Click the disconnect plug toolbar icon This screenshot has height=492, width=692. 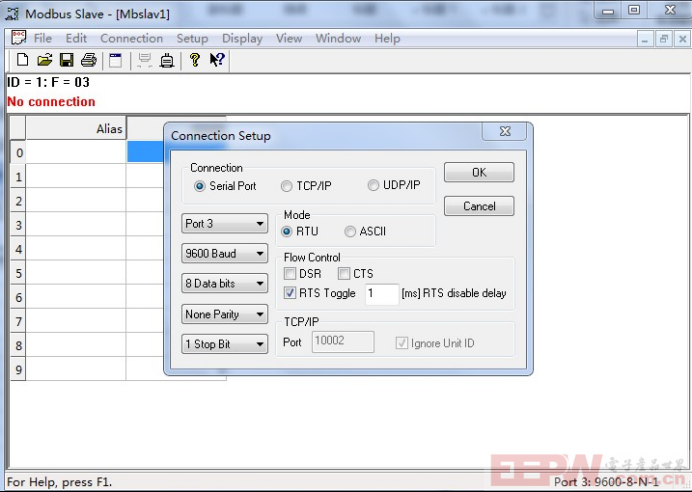coord(167,60)
